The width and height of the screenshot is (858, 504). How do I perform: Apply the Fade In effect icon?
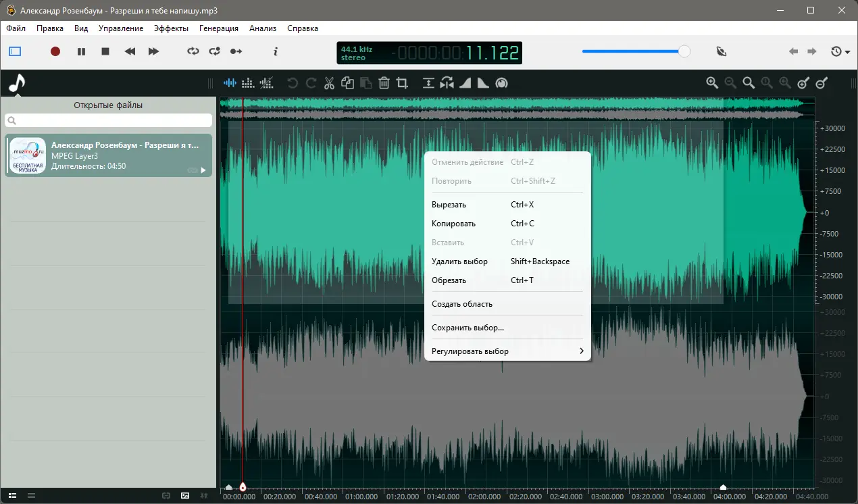pos(465,83)
